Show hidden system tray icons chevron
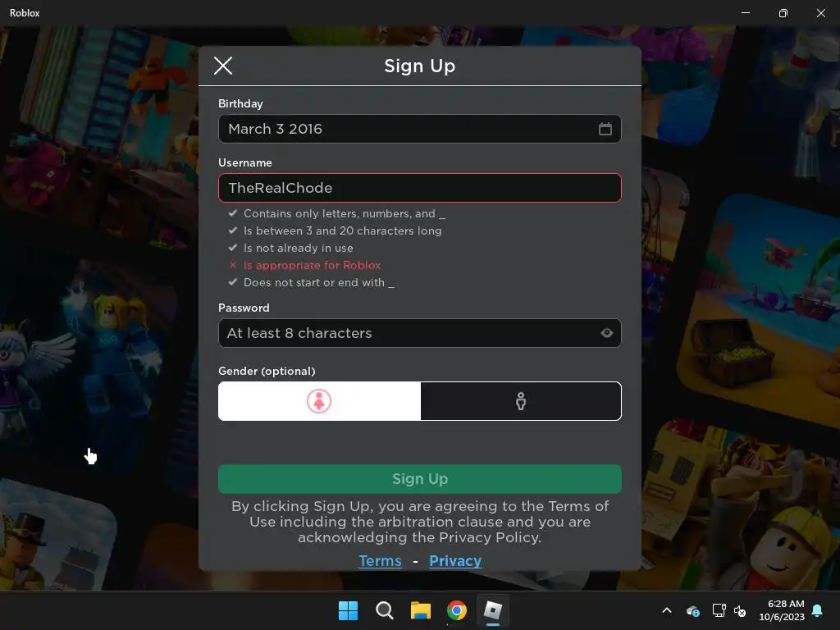Image resolution: width=840 pixels, height=630 pixels. coord(667,610)
